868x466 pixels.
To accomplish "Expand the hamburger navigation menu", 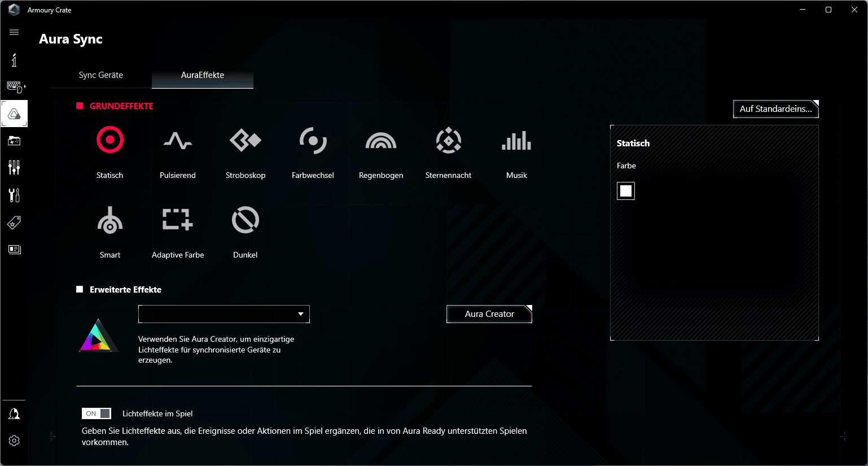I will pos(14,32).
